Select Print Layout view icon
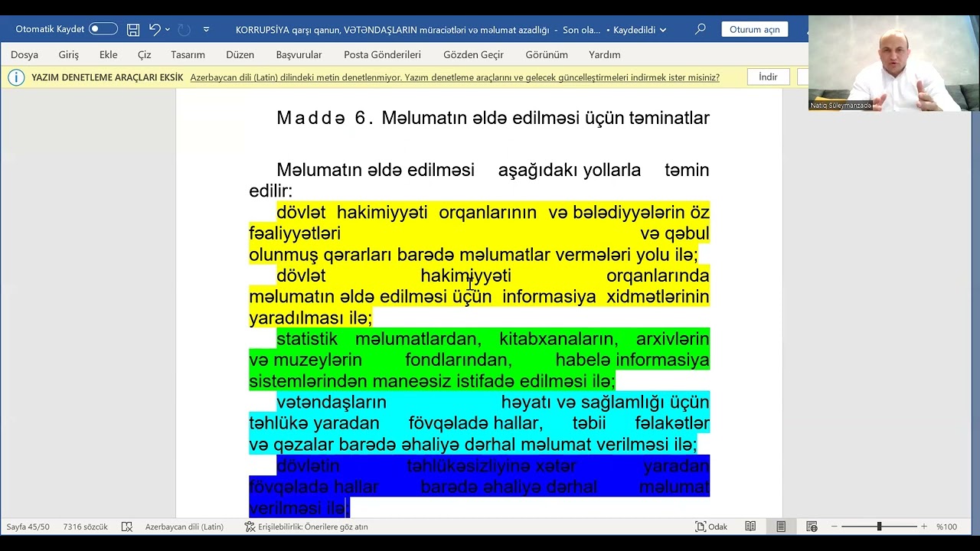980x551 pixels. pos(781,527)
